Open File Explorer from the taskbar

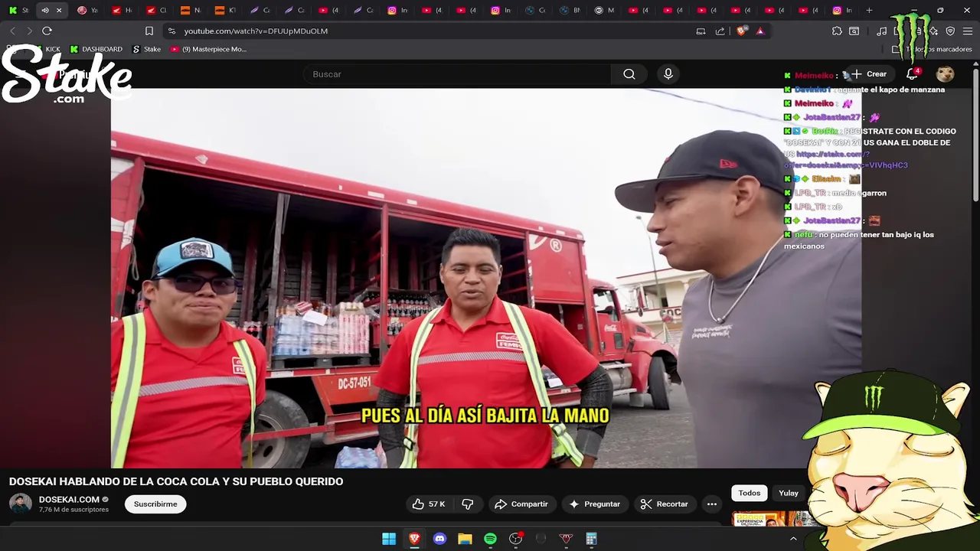465,539
